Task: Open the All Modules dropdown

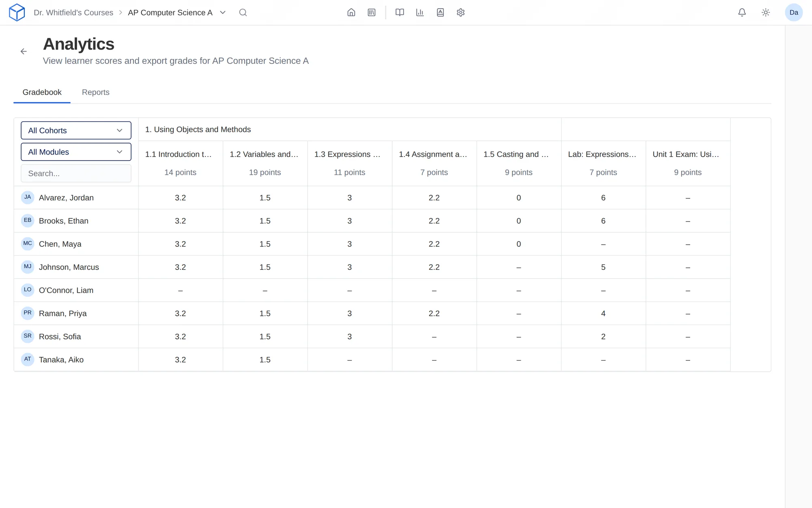Action: pos(76,152)
